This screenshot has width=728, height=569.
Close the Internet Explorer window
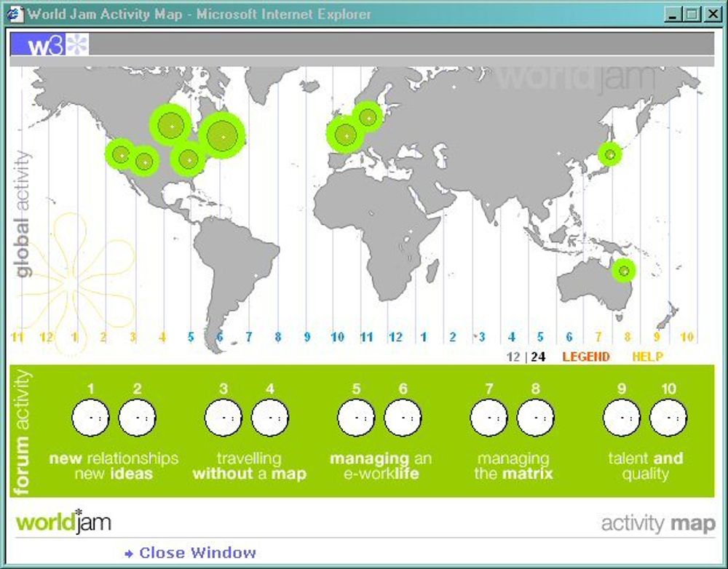click(x=713, y=15)
